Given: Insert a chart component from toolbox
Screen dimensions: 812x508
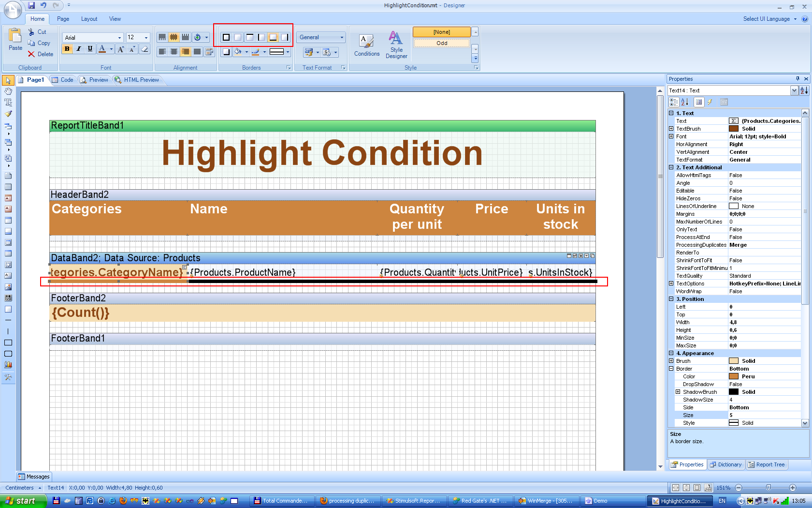Looking at the screenshot, I should (x=8, y=365).
